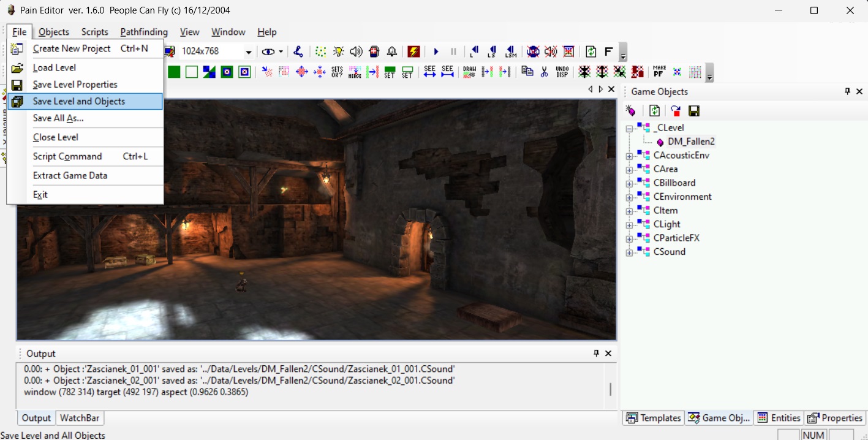868x440 pixels.
Task: Click the SETS OK? pathfinding icon
Action: (337, 72)
